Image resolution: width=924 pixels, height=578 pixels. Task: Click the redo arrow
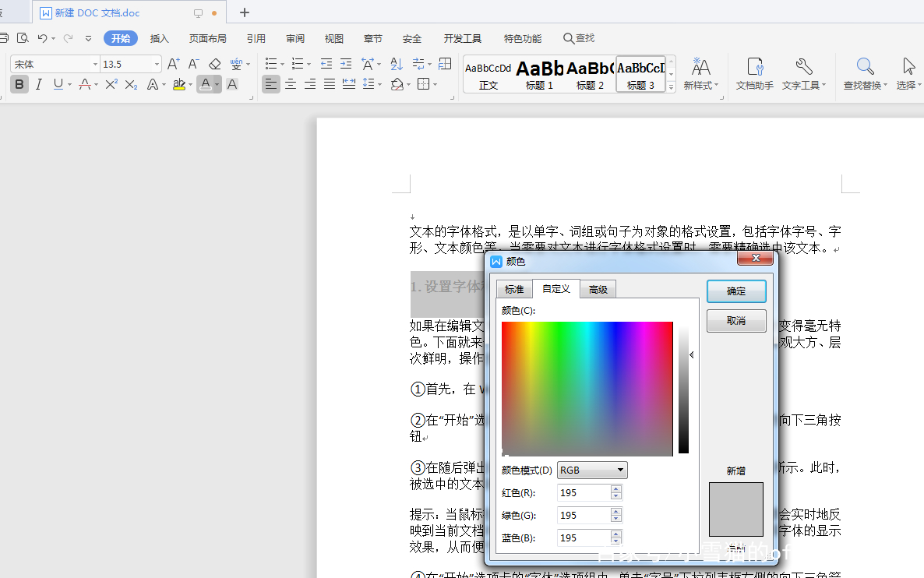coord(69,38)
